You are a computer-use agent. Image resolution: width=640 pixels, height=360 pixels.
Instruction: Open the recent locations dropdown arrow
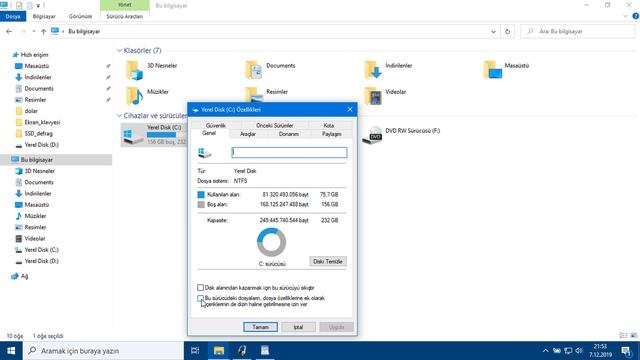34,31
